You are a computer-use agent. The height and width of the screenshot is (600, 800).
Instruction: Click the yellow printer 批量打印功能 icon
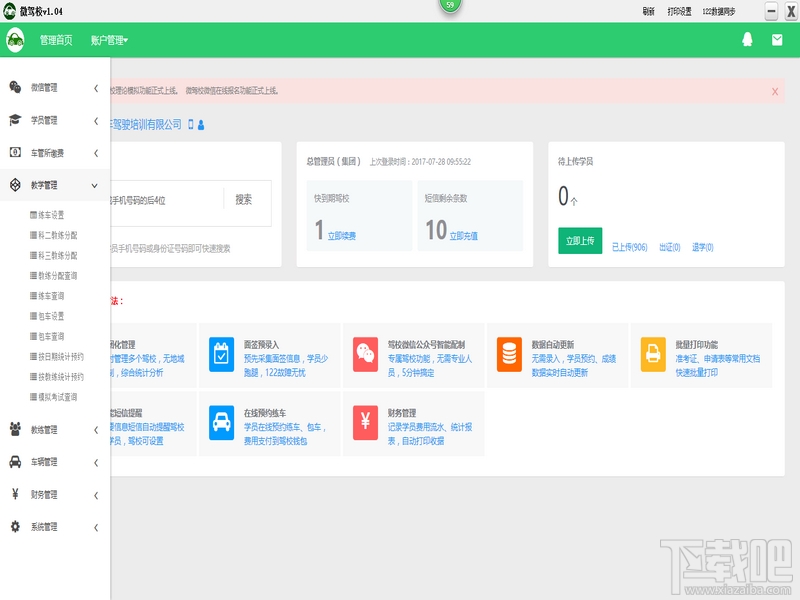click(x=653, y=354)
